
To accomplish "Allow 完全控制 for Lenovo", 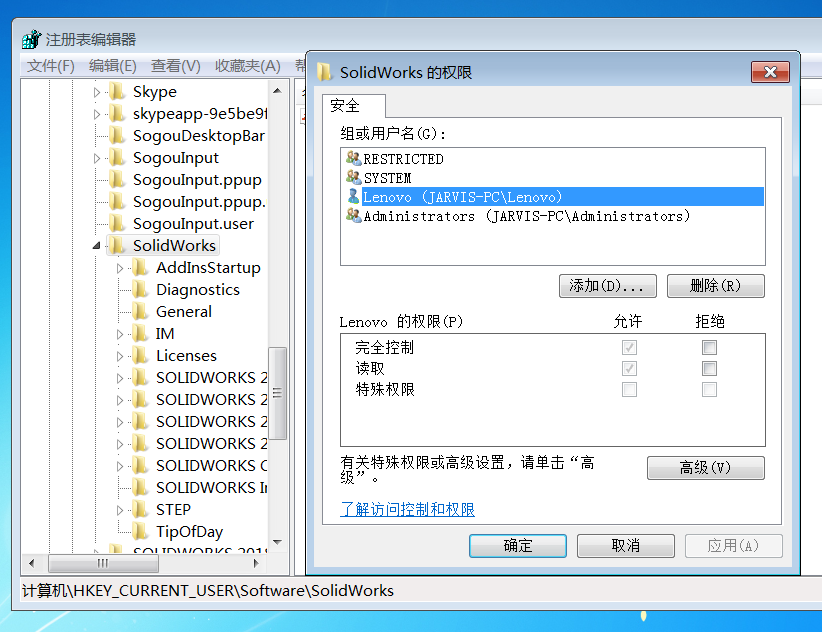I will 629,347.
